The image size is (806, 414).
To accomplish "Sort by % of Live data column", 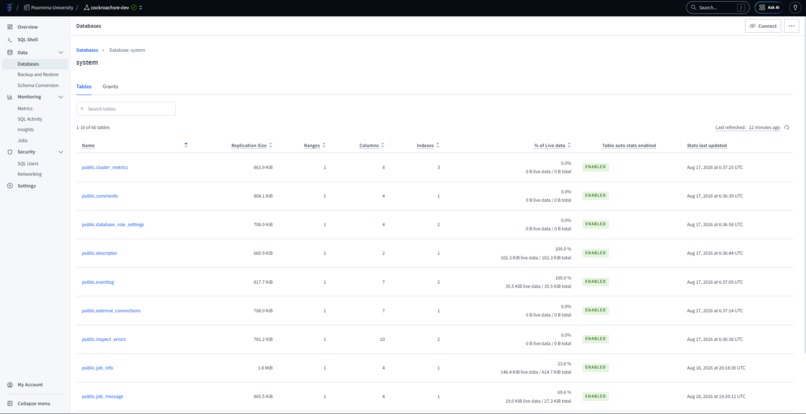I will (552, 146).
